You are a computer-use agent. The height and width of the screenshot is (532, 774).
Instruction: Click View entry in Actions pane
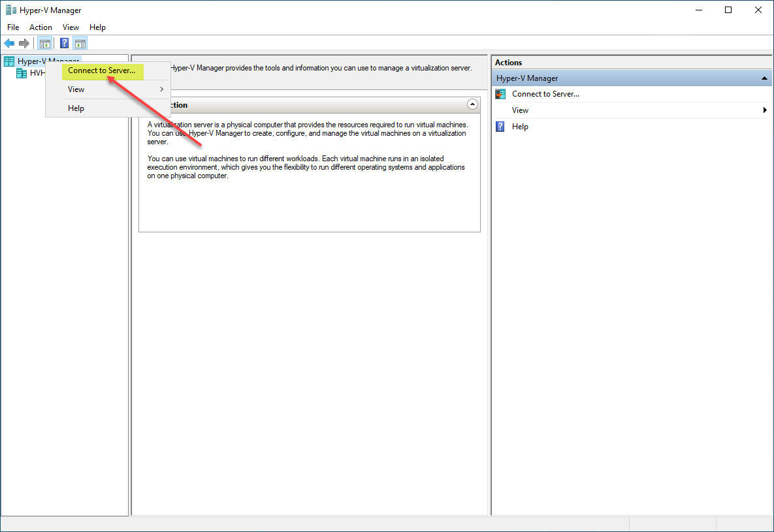(521, 110)
